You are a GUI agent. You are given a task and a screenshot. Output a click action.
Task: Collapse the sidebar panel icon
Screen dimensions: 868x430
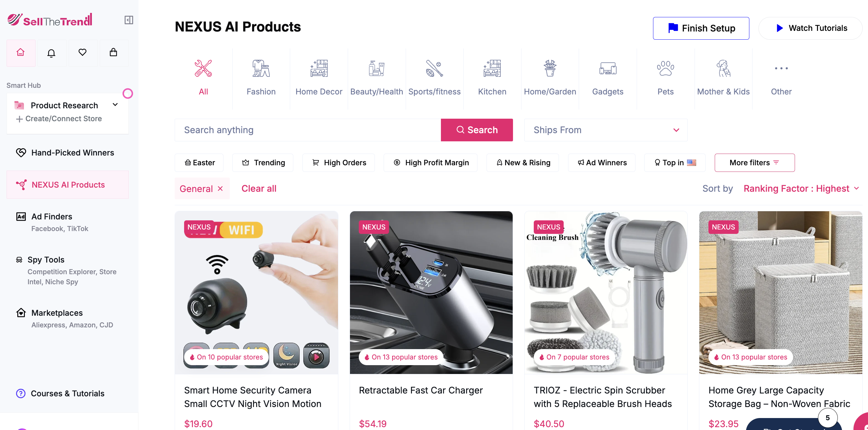click(x=129, y=20)
